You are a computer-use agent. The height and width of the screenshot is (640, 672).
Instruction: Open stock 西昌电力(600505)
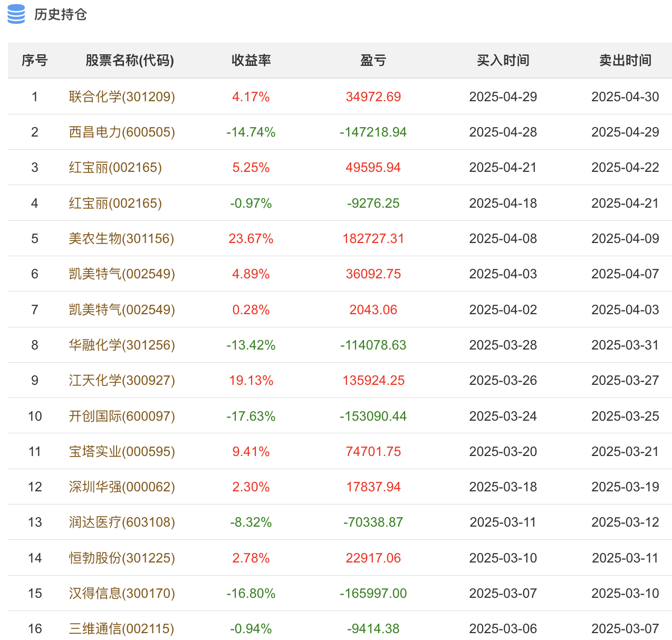tap(122, 132)
